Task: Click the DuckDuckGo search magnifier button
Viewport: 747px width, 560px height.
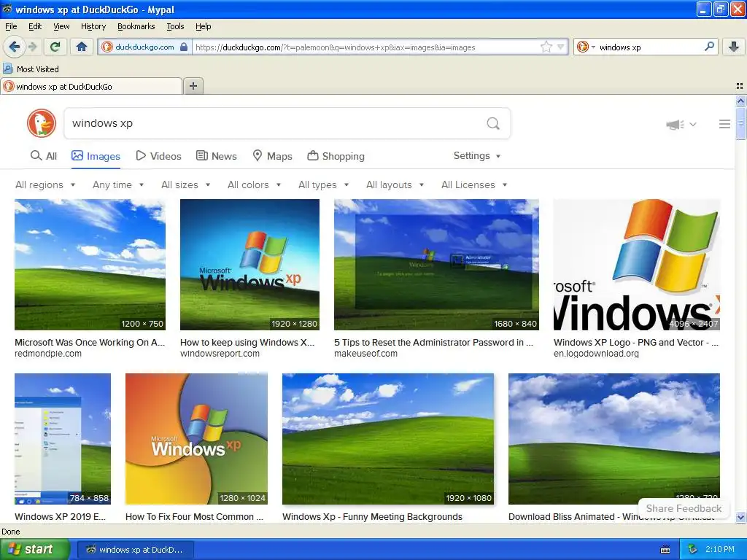Action: coord(493,123)
